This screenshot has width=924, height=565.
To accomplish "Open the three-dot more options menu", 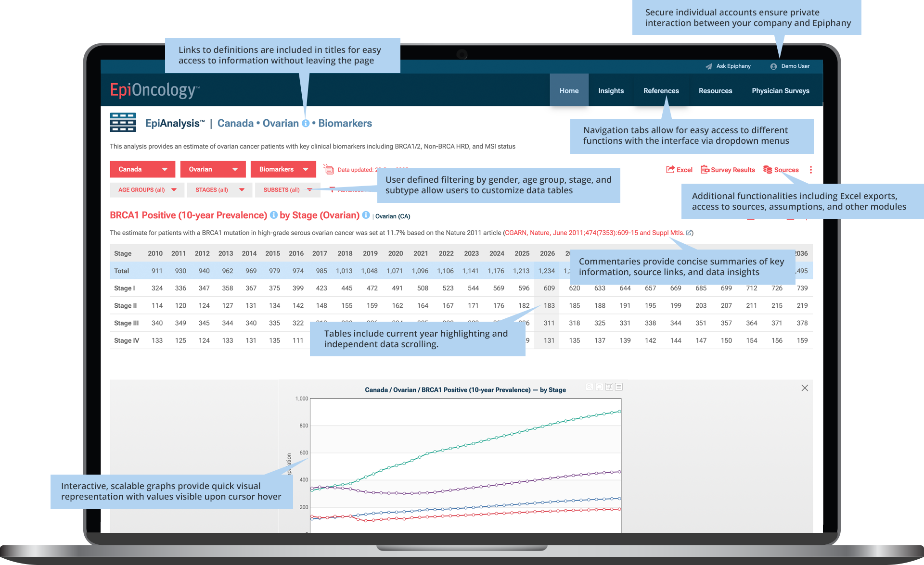I will pos(811,170).
